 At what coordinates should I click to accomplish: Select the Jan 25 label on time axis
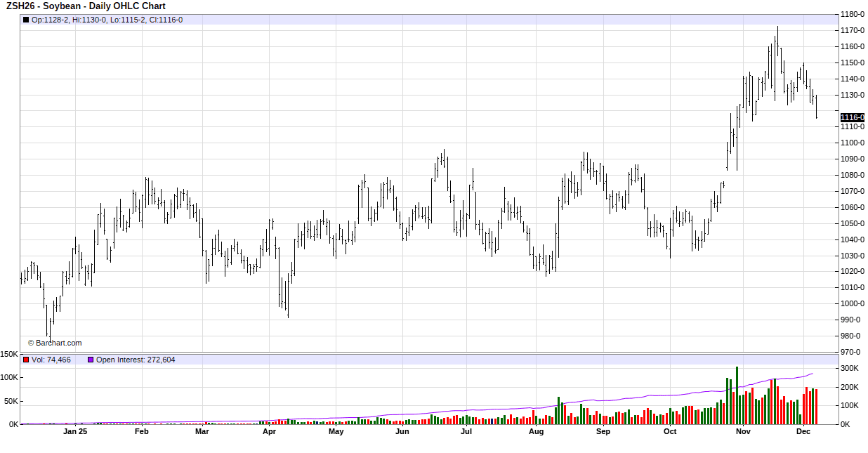74,432
